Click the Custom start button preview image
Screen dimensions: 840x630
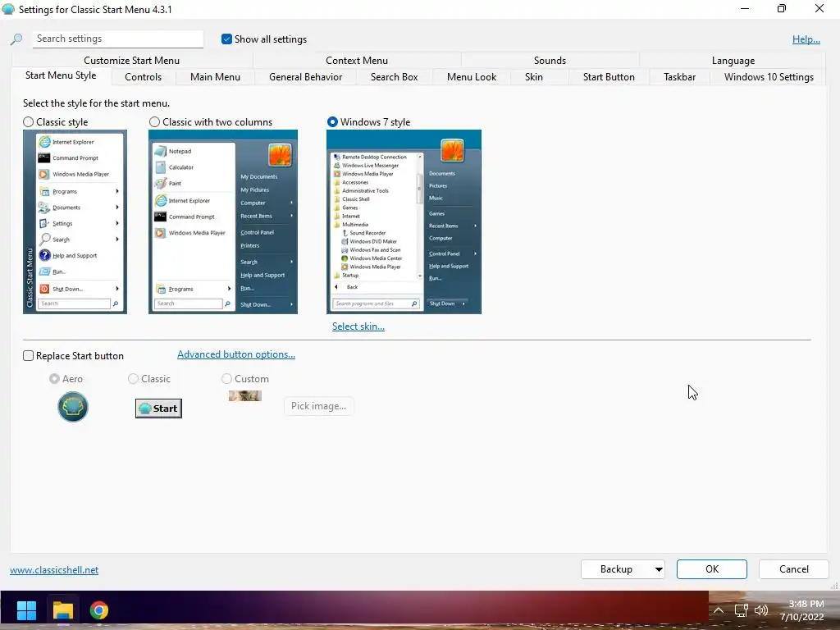click(244, 396)
